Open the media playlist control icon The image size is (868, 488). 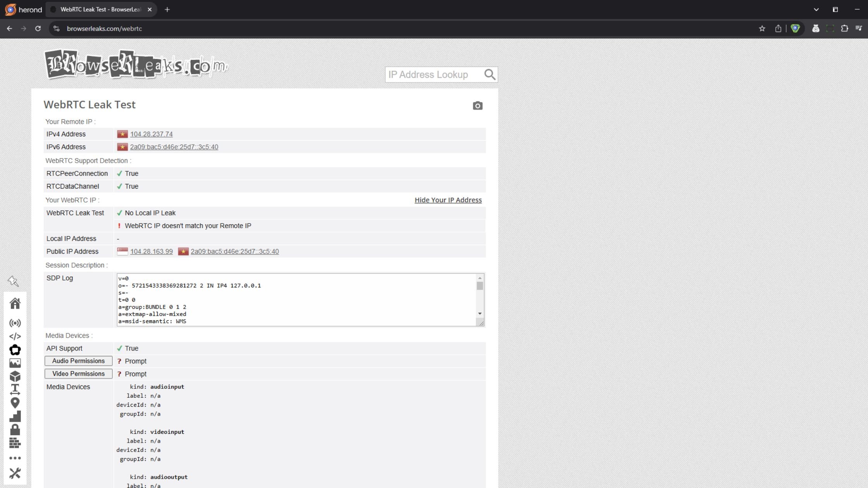[x=859, y=29]
